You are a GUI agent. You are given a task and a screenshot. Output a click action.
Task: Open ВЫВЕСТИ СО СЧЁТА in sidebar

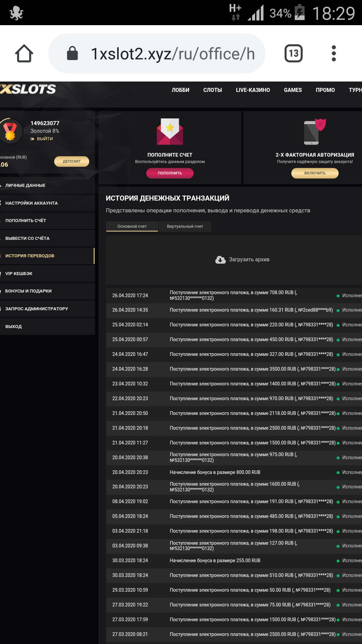pyautogui.click(x=27, y=238)
